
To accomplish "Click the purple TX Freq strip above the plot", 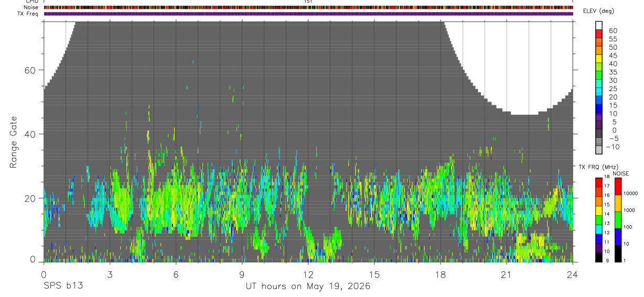I will [308, 14].
